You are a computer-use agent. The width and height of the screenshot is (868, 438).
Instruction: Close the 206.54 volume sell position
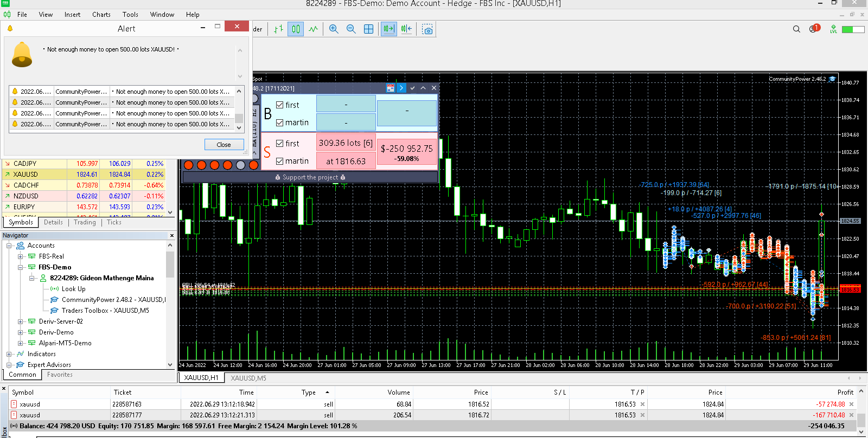[x=851, y=415]
